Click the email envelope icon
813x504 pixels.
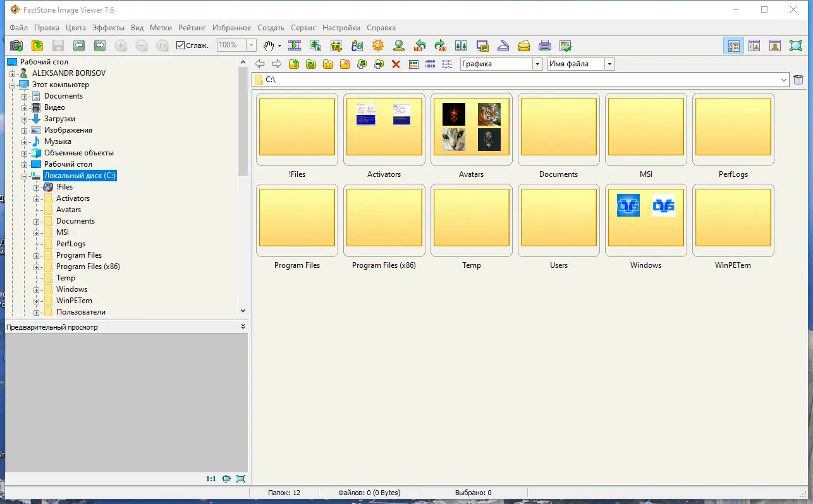pos(524,45)
